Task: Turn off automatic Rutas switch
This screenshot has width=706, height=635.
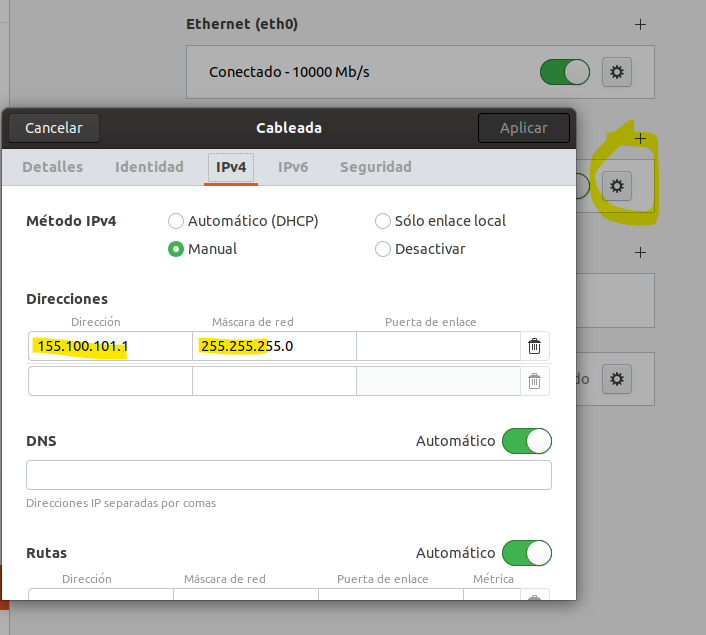Action: (526, 552)
